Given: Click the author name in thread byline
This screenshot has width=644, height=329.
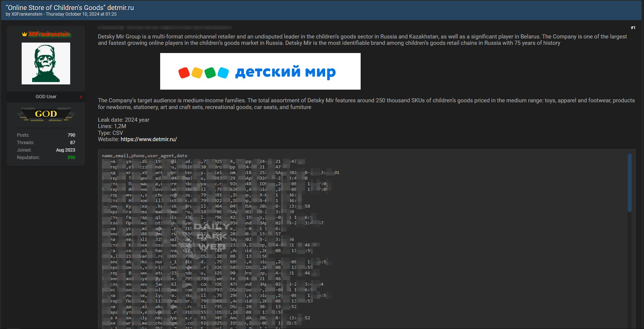Looking at the screenshot, I should [27, 14].
